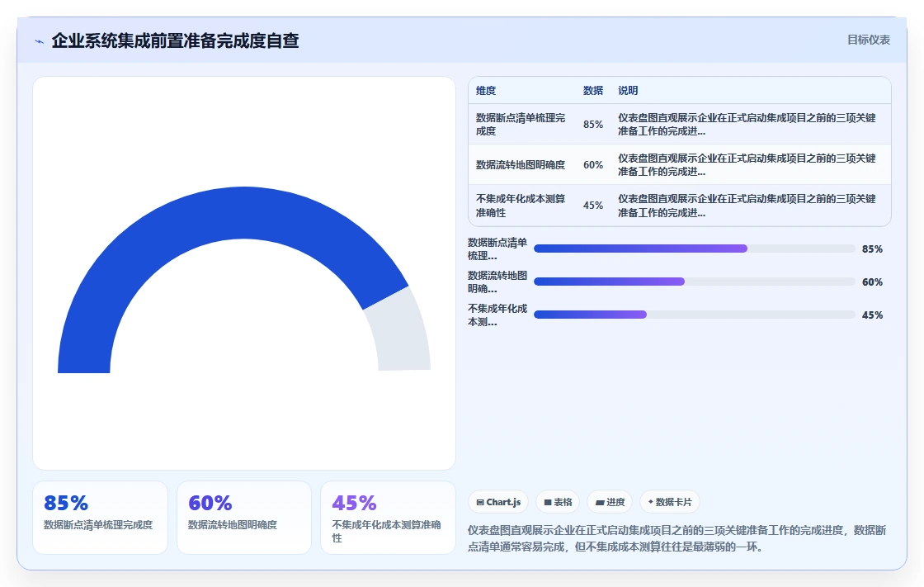Select table cell 不集成年化成本测算准确性
Image resolution: width=924 pixels, height=587 pixels.
tap(521, 206)
